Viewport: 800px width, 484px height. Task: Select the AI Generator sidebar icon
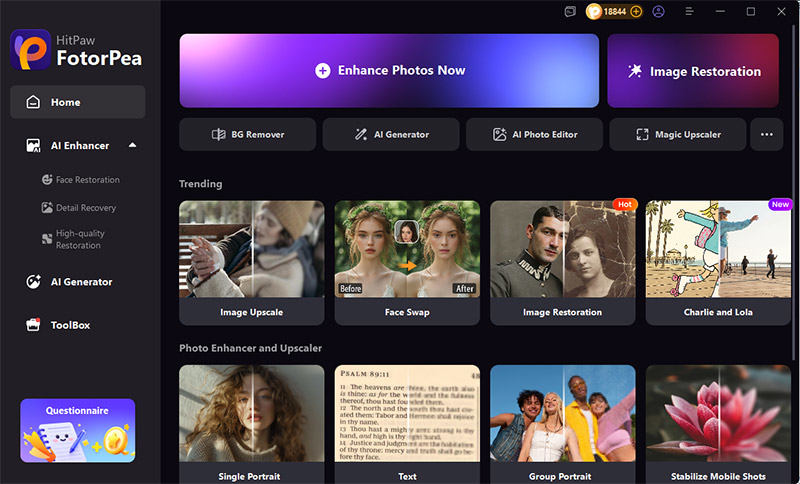pos(33,282)
